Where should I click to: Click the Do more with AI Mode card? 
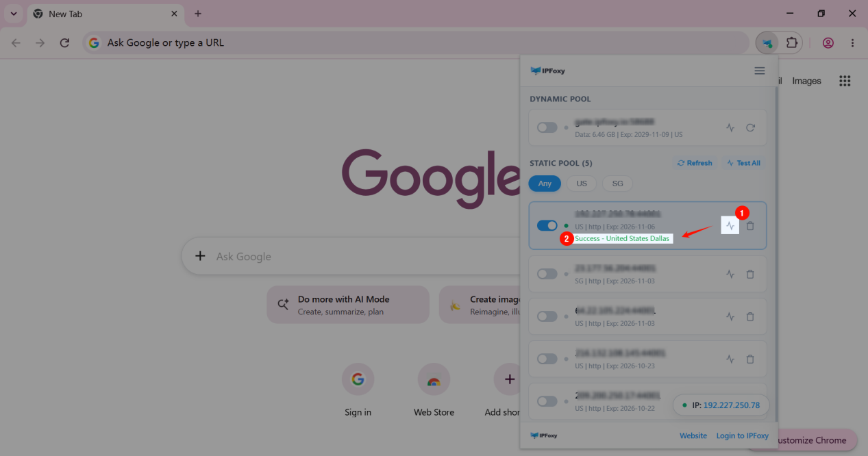point(348,305)
